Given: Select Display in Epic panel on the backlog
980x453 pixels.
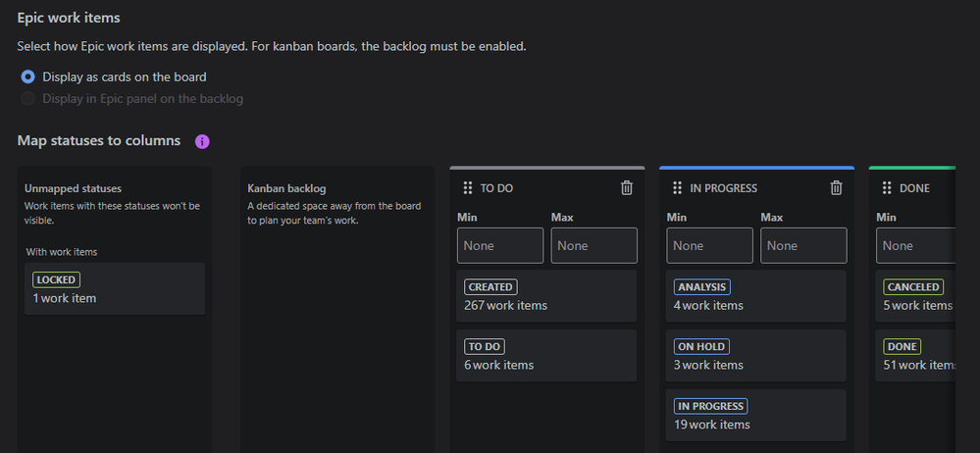Looking at the screenshot, I should pyautogui.click(x=27, y=99).
